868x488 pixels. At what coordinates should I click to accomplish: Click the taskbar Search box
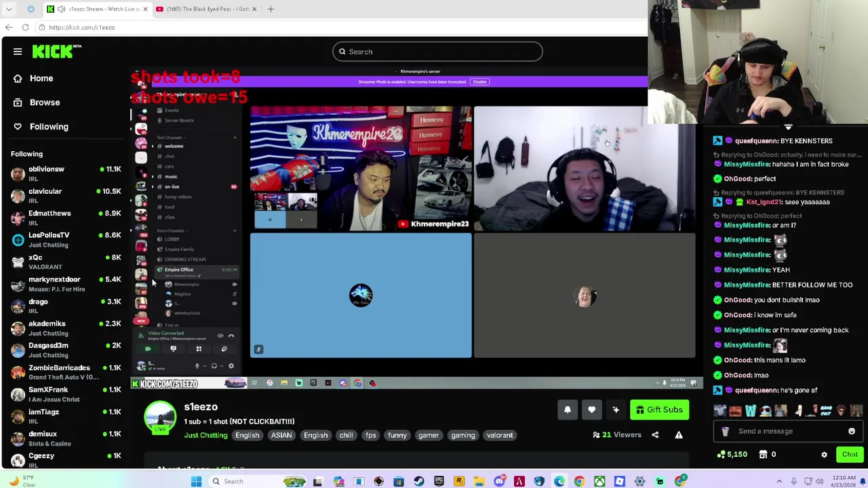point(258,481)
